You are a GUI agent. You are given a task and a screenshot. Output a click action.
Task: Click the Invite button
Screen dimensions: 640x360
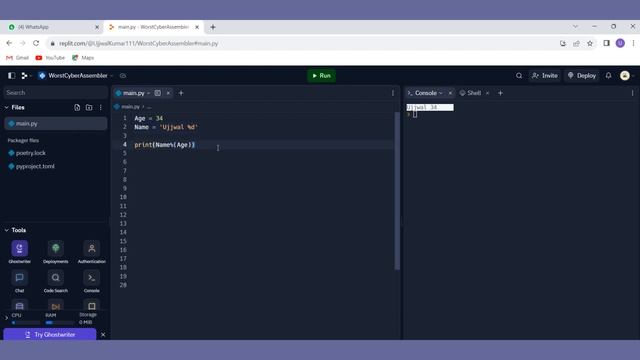pyautogui.click(x=545, y=76)
